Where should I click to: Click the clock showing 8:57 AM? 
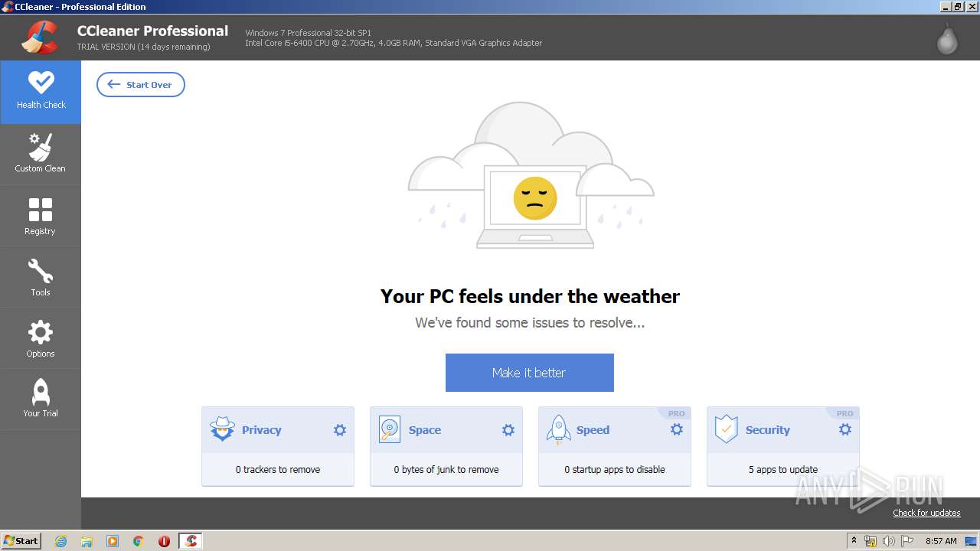point(941,541)
